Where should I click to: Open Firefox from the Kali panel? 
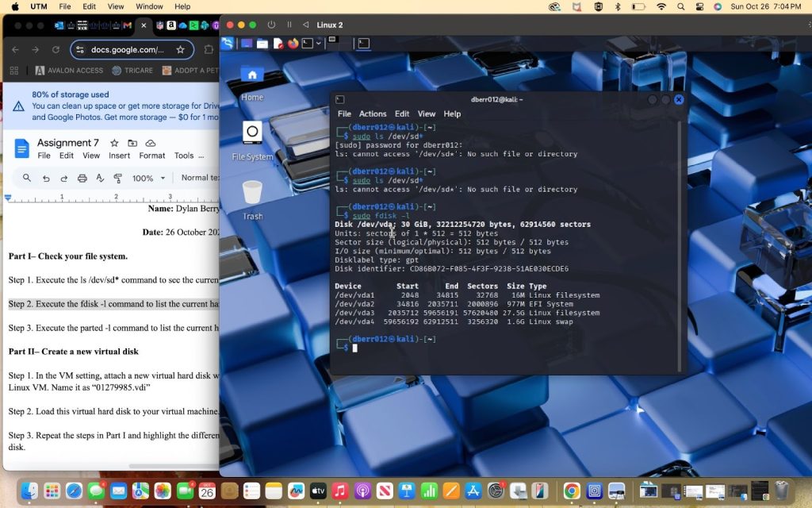293,44
